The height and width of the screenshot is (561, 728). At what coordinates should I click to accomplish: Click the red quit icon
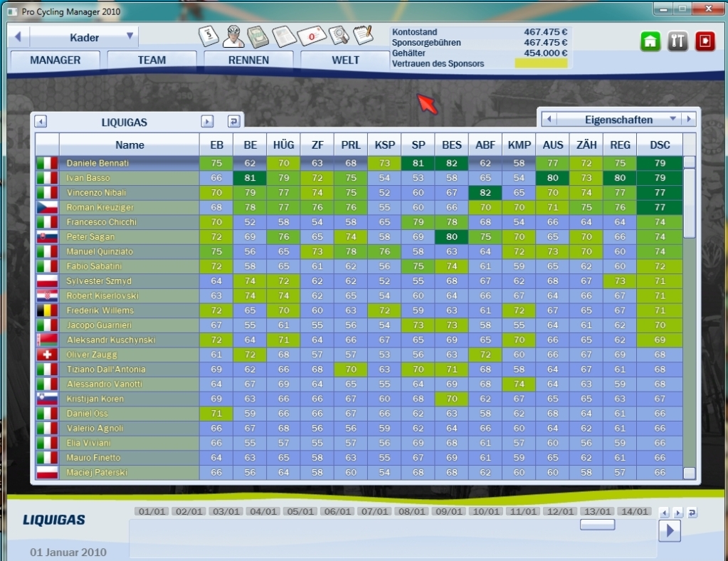coord(705,41)
